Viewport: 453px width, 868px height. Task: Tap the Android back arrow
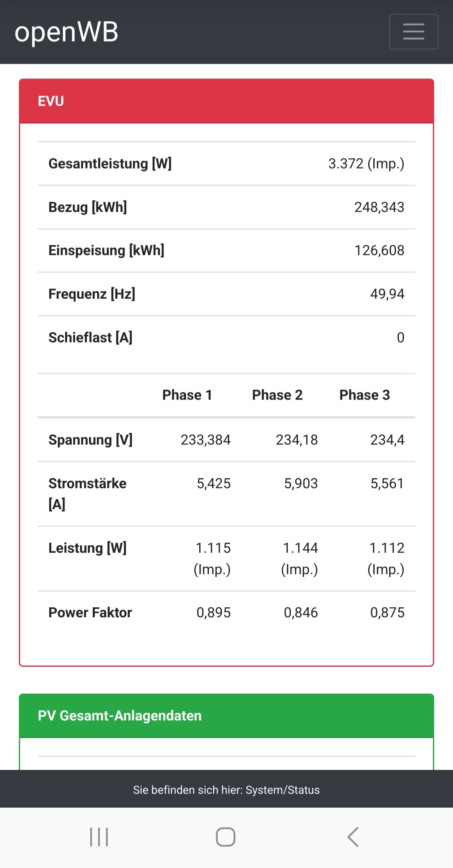pos(353,837)
